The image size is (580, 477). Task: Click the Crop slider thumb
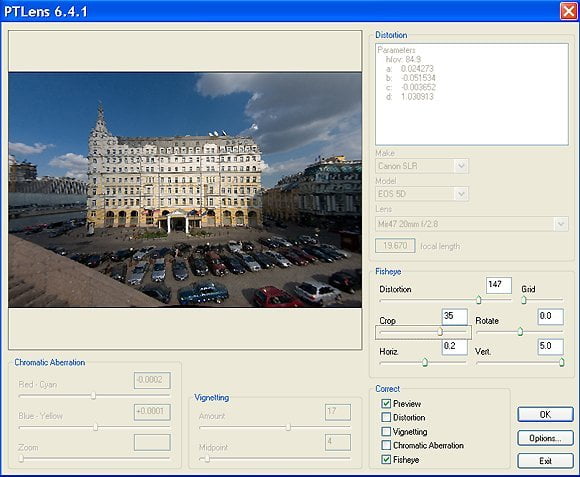pyautogui.click(x=440, y=331)
